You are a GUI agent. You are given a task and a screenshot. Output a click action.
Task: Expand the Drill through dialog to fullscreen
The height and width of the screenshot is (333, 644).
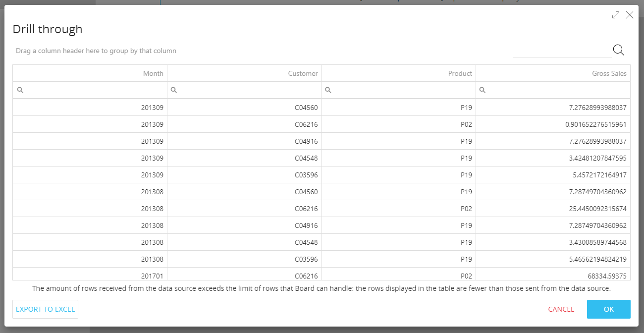click(x=616, y=15)
